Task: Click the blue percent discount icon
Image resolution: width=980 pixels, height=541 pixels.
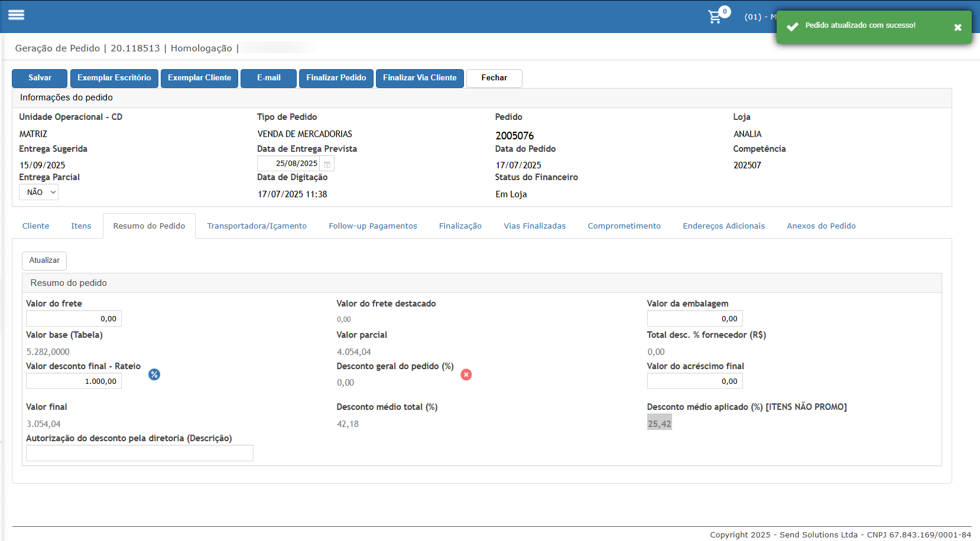Action: (154, 374)
